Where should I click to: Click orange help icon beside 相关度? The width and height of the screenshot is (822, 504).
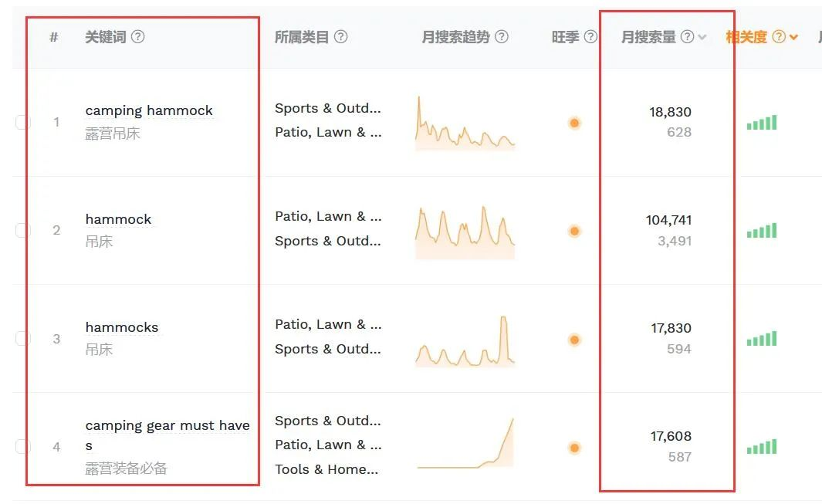point(780,37)
